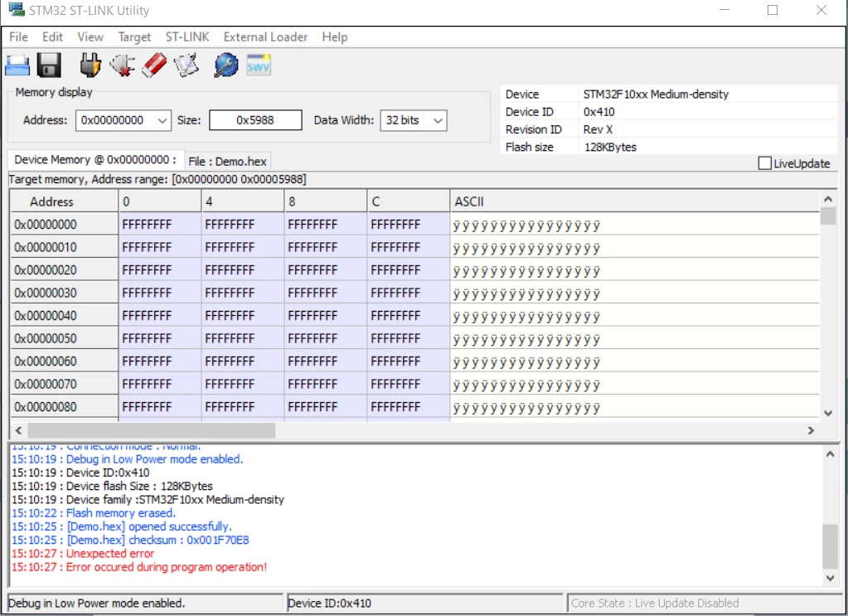Click FFFFFFFF cell in column C of row 0x00000060

[409, 361]
